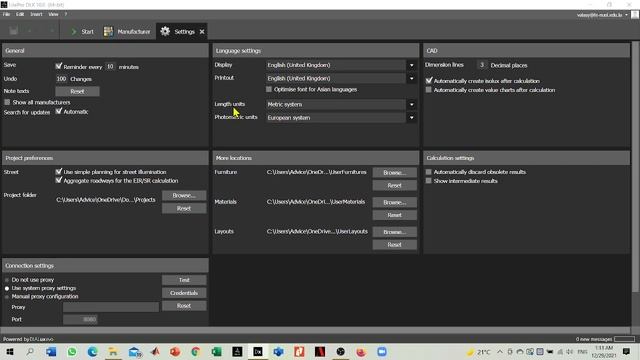The image size is (640, 360).
Task: Toggle Automatically create isolux after calculation
Action: pos(429,80)
